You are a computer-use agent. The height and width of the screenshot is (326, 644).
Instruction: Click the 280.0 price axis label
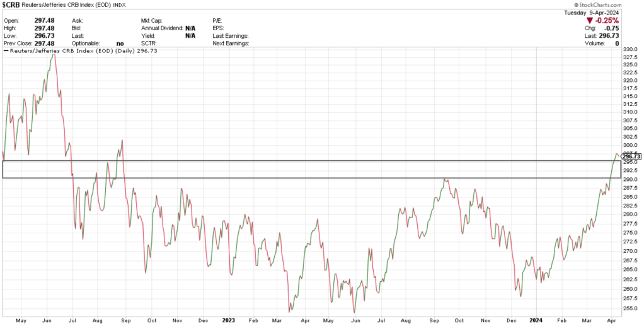pyautogui.click(x=631, y=214)
